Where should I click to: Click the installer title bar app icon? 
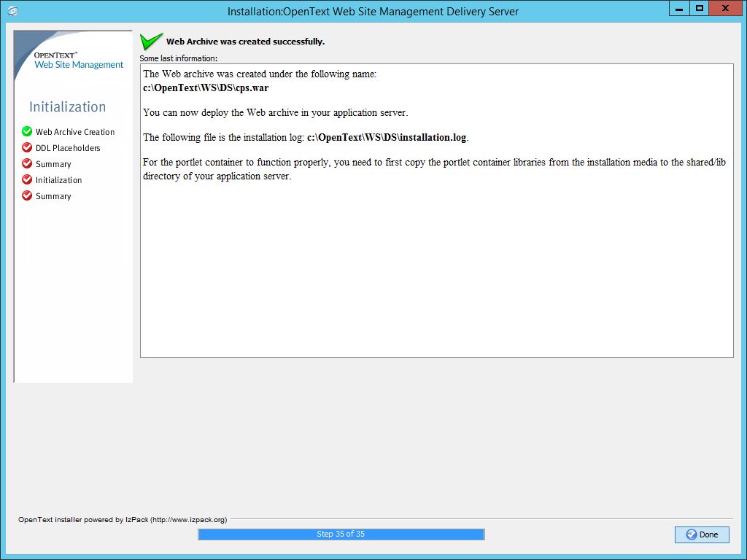(x=13, y=10)
